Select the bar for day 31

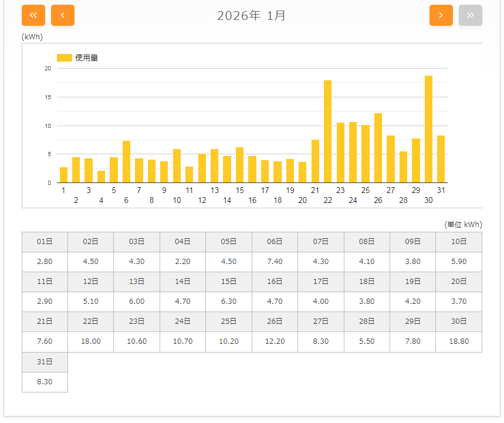[441, 159]
